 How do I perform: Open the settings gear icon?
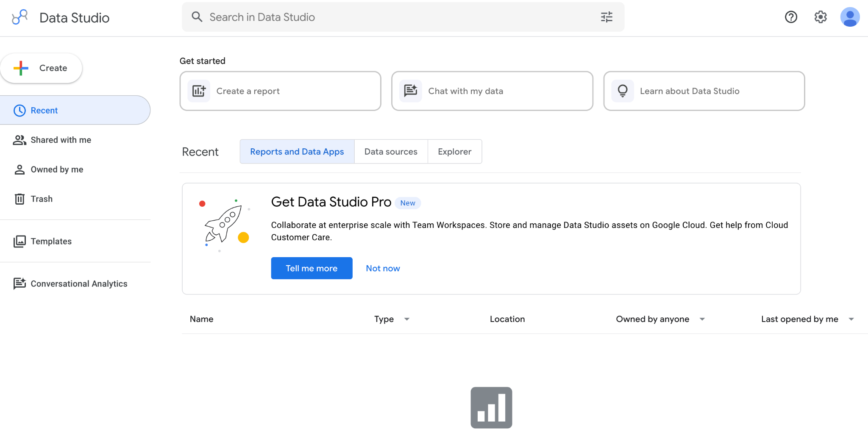click(821, 17)
